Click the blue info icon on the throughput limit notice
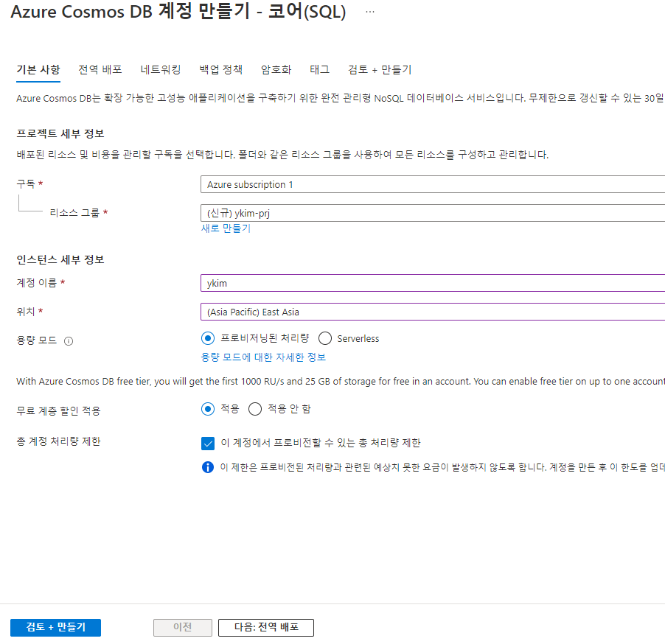The width and height of the screenshot is (665, 644). [208, 467]
